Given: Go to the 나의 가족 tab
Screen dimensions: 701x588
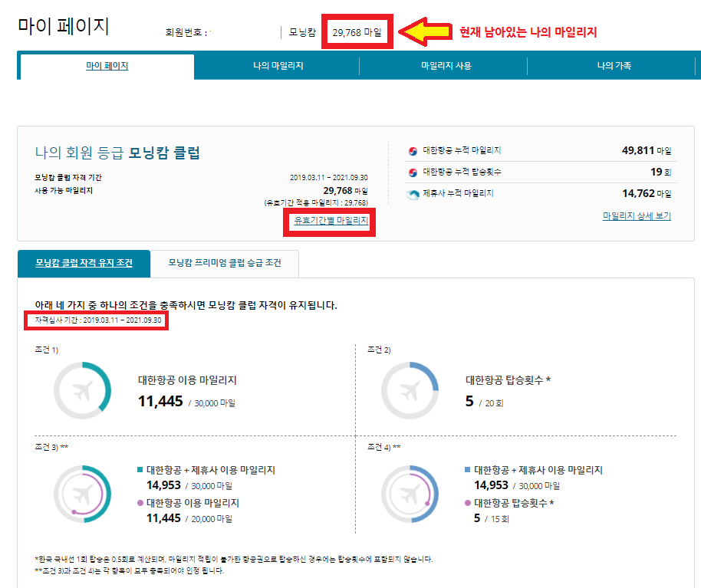Looking at the screenshot, I should 614,66.
